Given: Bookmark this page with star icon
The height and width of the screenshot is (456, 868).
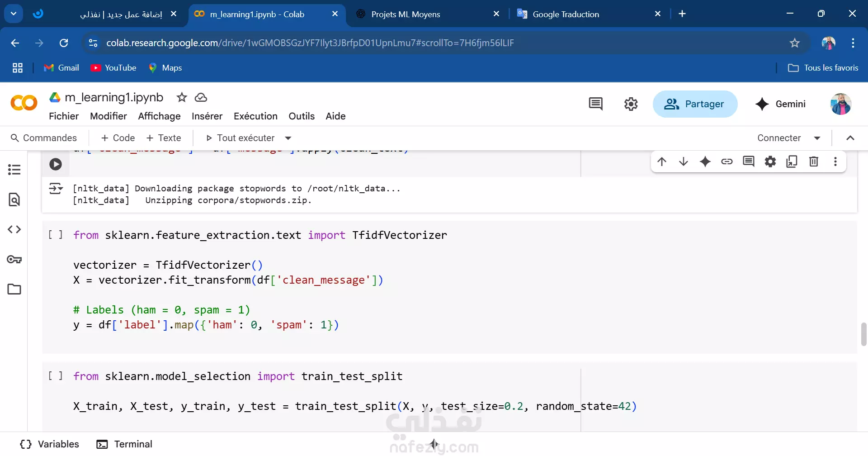Looking at the screenshot, I should 795,43.
